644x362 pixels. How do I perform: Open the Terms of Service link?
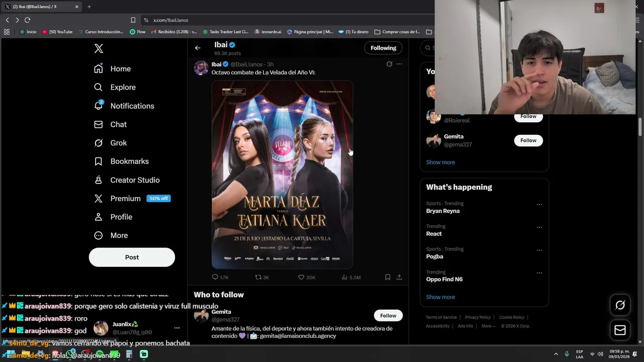pyautogui.click(x=441, y=317)
